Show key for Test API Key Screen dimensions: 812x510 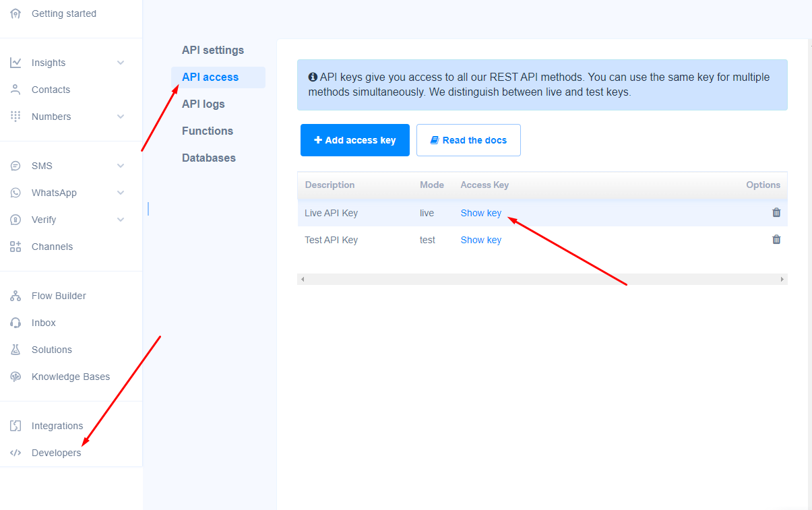(481, 240)
